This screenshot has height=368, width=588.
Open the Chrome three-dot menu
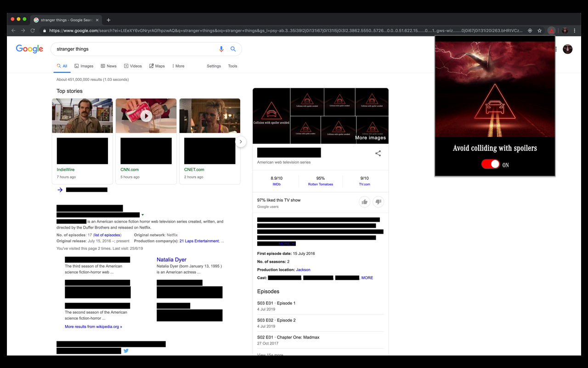(x=574, y=31)
